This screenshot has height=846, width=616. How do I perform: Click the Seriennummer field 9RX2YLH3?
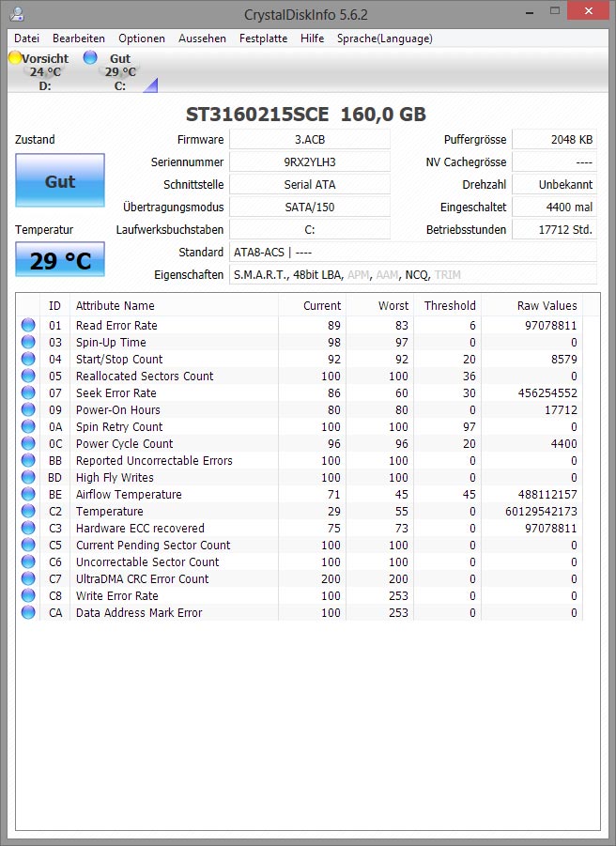coord(310,162)
